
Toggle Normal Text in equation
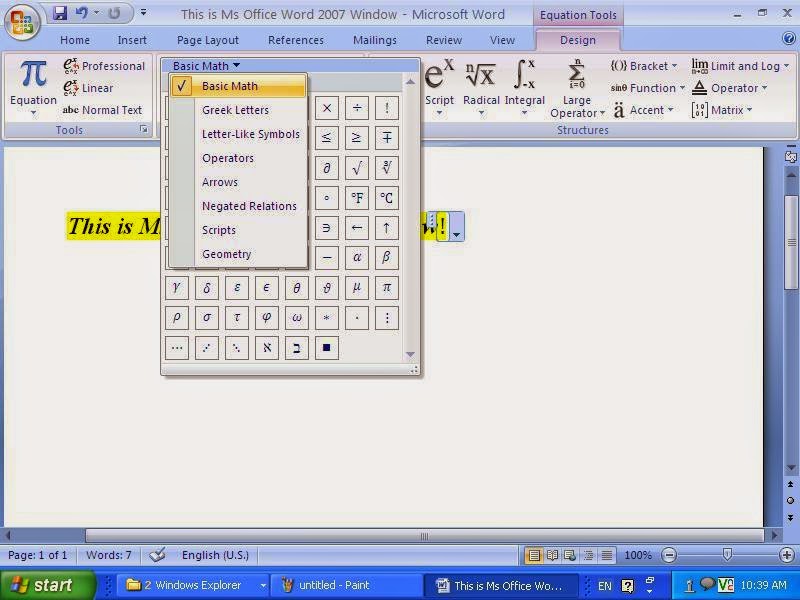coord(102,110)
